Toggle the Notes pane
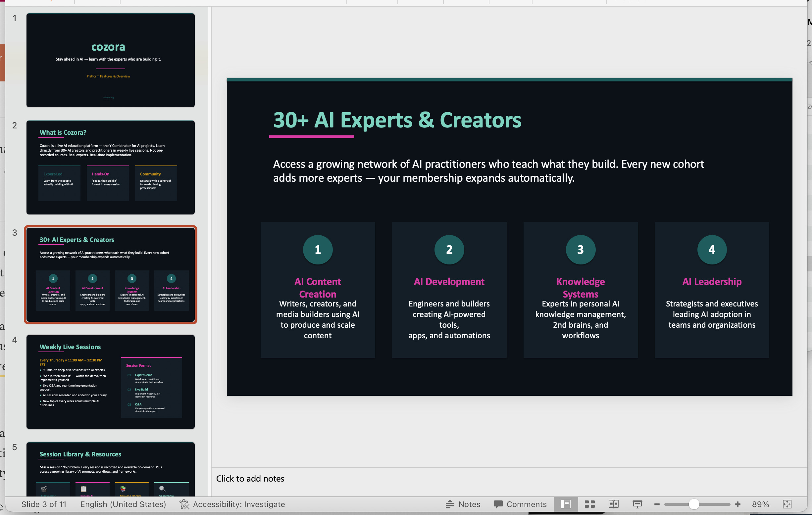The height and width of the screenshot is (515, 812). coord(463,504)
